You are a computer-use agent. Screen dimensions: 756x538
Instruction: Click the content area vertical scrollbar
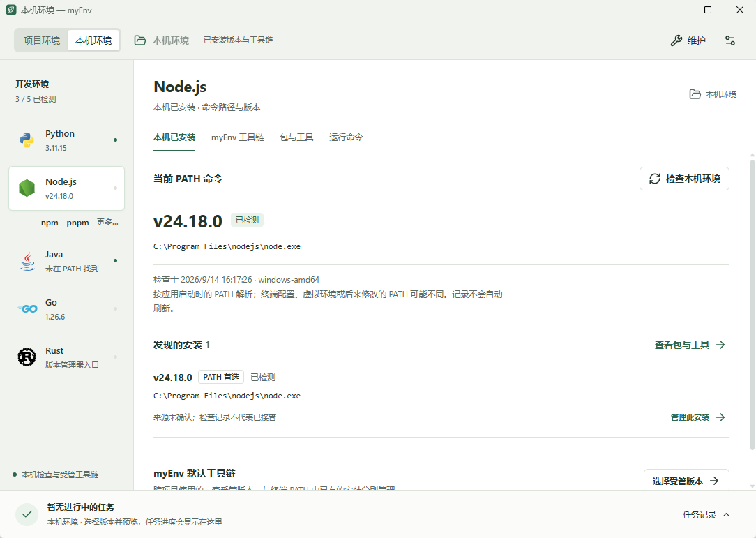(x=752, y=305)
